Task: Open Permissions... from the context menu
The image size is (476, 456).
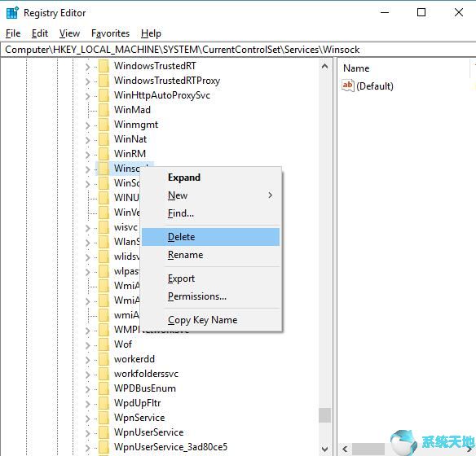Action: pos(210,296)
